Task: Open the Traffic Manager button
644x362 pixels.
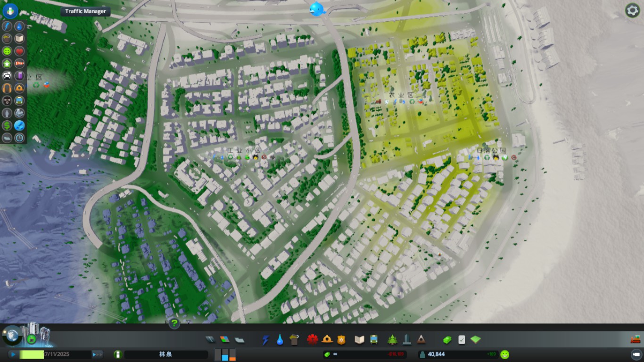Action: click(x=85, y=11)
